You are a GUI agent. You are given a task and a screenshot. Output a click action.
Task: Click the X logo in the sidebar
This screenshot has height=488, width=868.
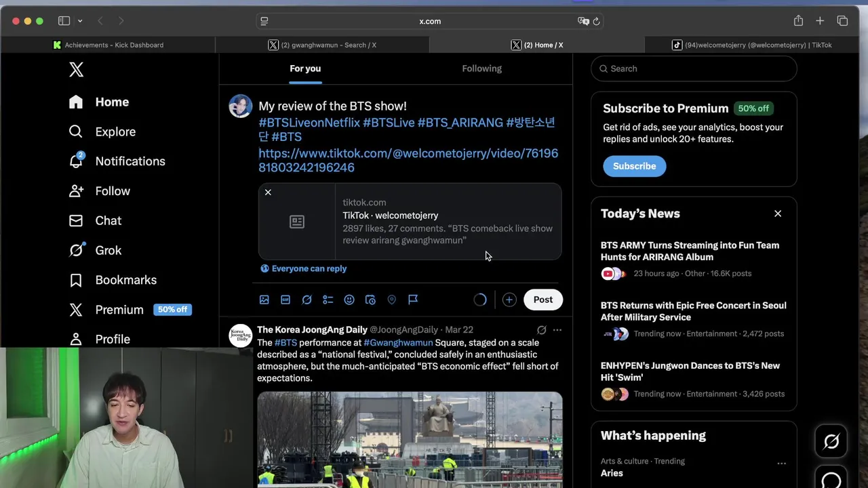[76, 69]
